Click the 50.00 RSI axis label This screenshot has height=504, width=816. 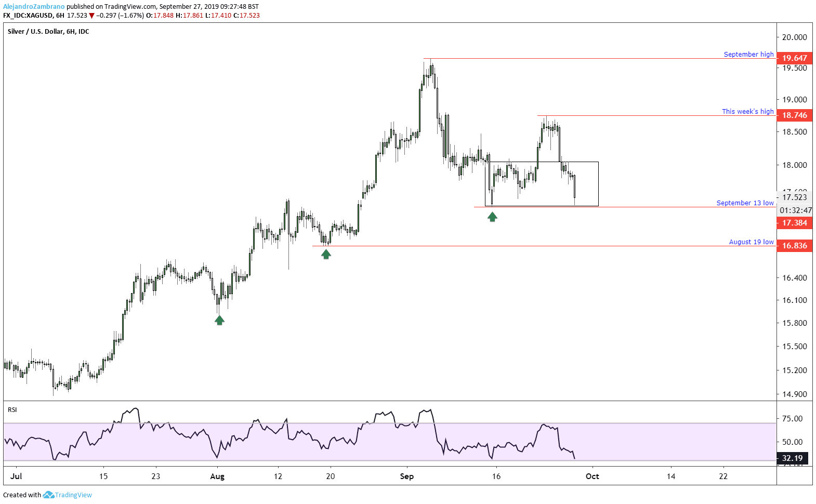click(x=792, y=442)
